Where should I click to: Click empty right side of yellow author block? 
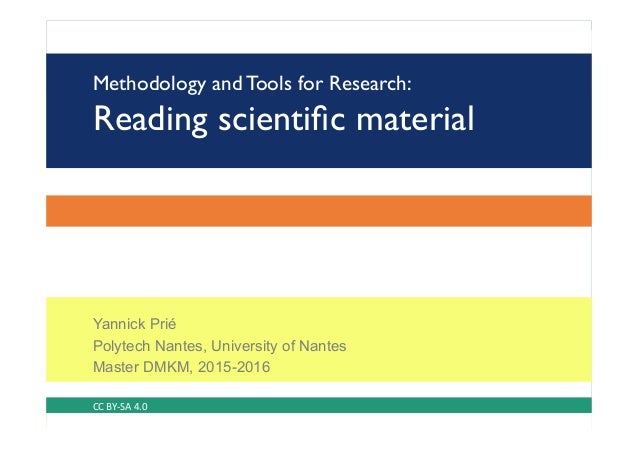pos(500,345)
